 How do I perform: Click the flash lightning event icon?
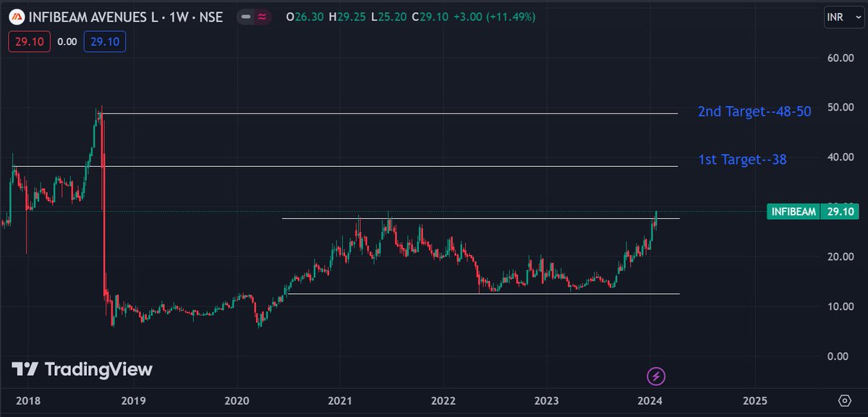pos(656,376)
